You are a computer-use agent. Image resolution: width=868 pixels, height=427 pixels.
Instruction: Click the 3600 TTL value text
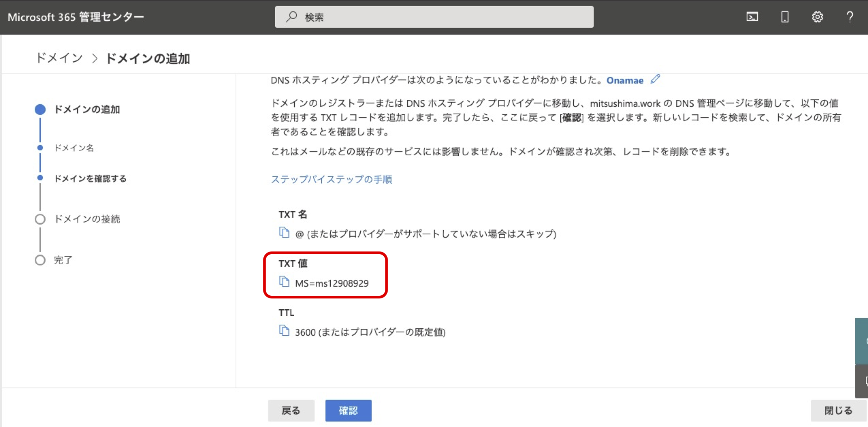(x=370, y=332)
